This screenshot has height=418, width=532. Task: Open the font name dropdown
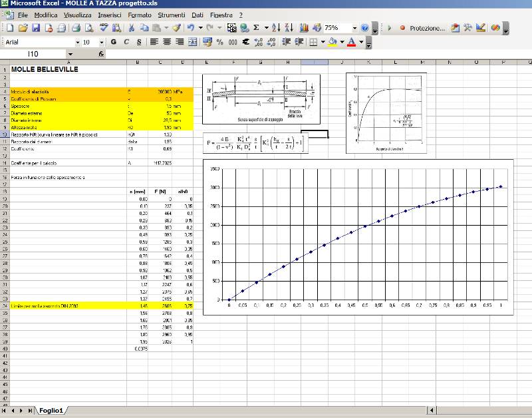click(x=77, y=43)
